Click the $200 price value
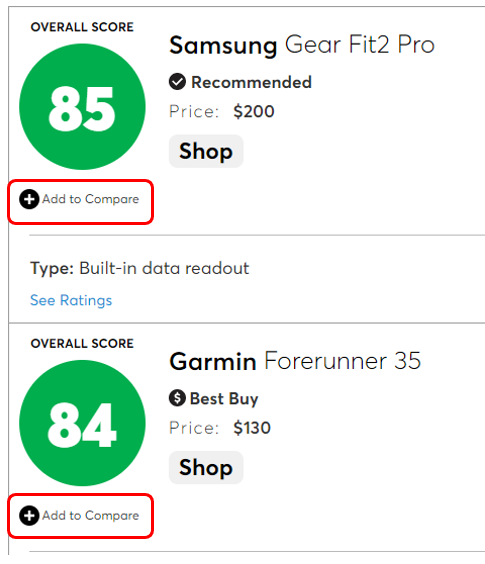 pyautogui.click(x=254, y=111)
